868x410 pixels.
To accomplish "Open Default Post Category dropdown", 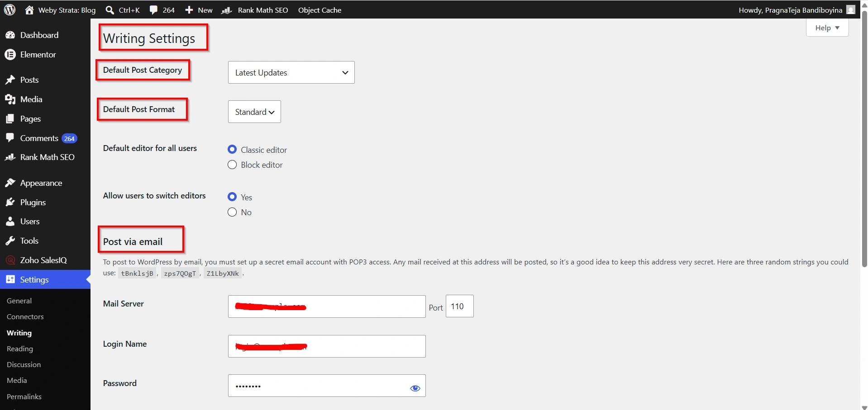I will [291, 72].
